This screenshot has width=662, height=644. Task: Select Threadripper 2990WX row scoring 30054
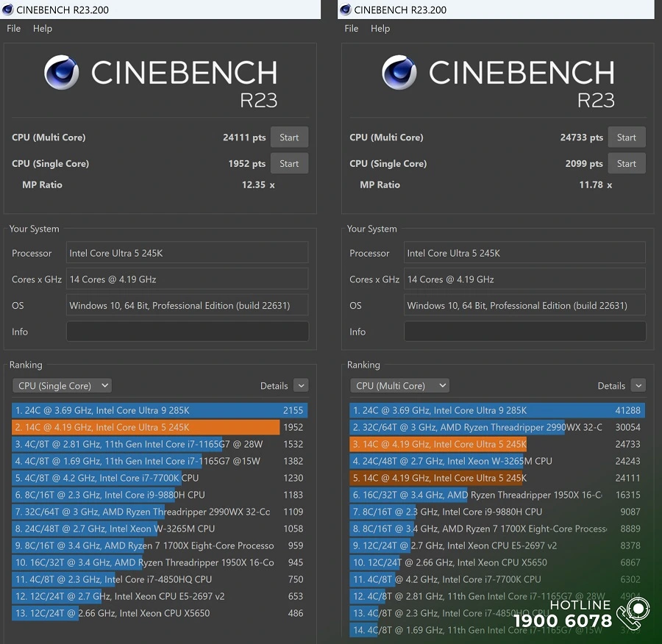[x=497, y=427]
